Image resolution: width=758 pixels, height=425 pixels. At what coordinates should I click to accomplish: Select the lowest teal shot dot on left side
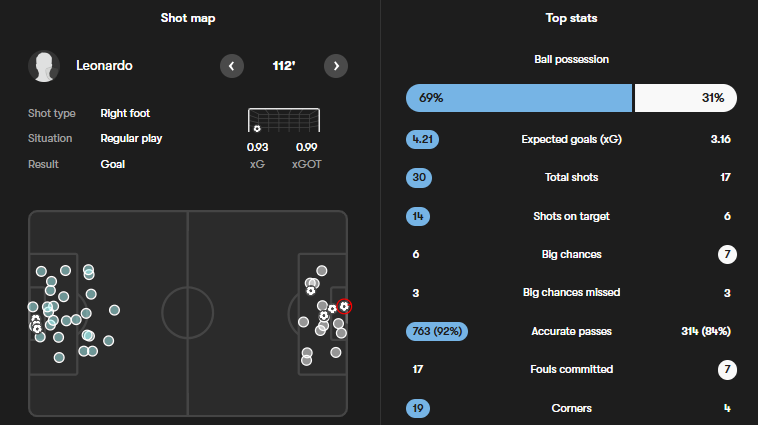[59, 356]
